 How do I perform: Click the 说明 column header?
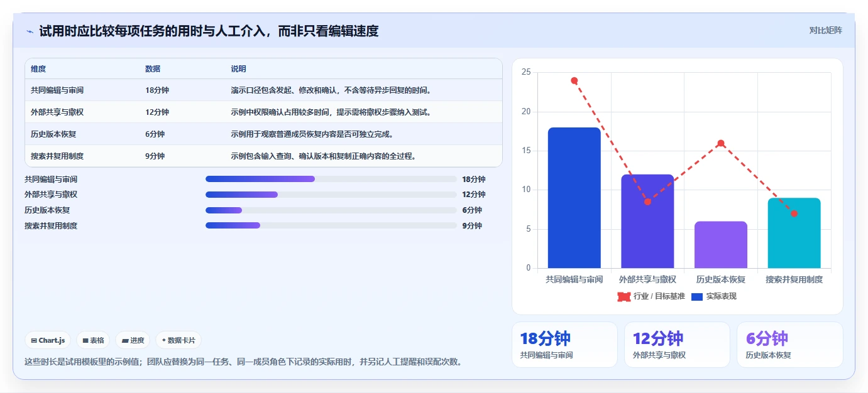[x=238, y=69]
